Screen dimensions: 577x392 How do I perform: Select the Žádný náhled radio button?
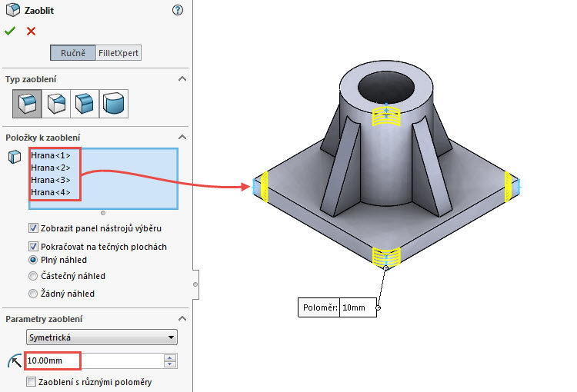pyautogui.click(x=33, y=294)
